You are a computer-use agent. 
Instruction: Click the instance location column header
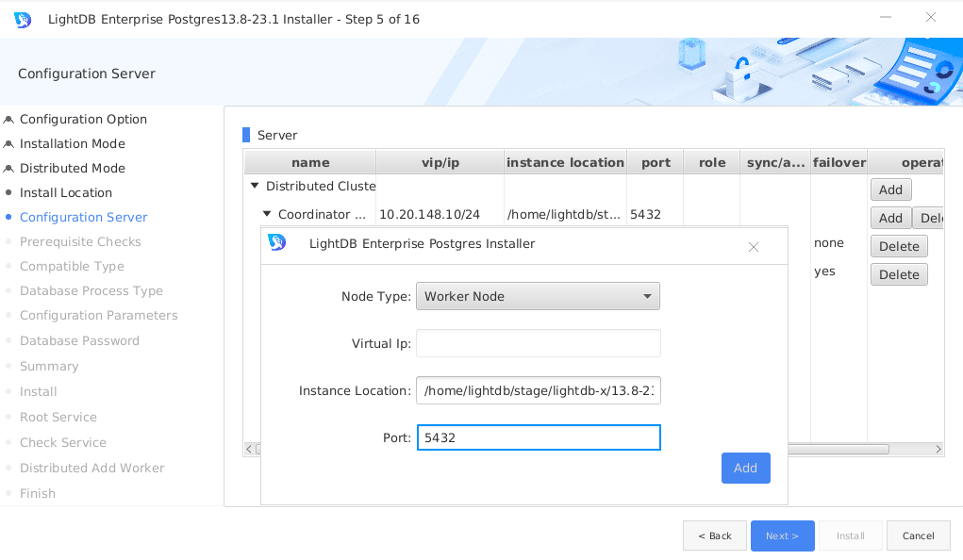point(565,162)
